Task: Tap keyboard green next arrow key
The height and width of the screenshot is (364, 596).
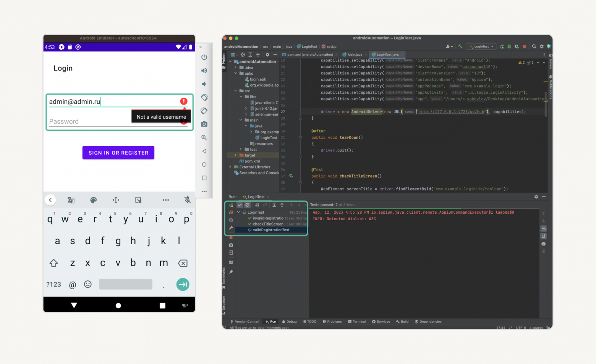Action: (x=183, y=284)
